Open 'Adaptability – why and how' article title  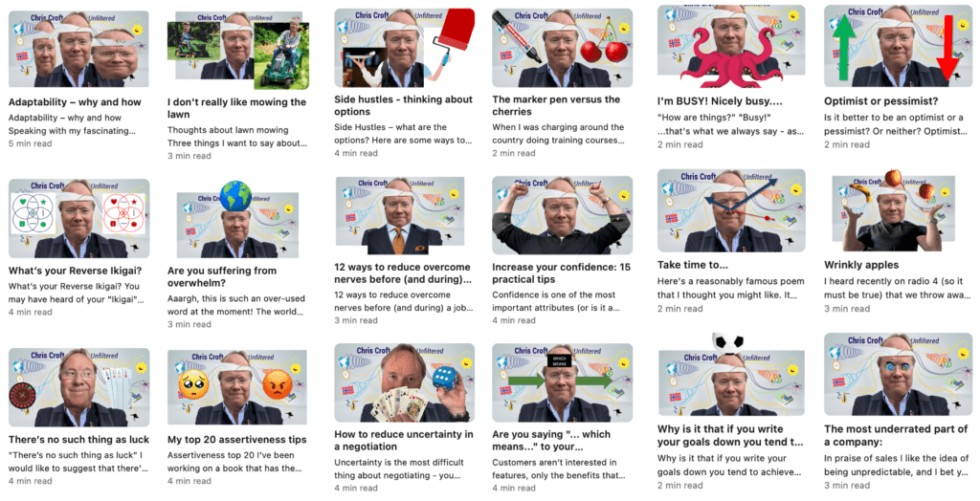point(75,101)
